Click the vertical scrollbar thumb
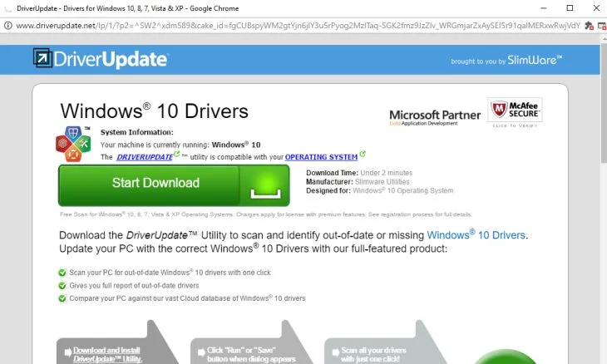This screenshot has height=364, width=607. pyautogui.click(x=604, y=102)
